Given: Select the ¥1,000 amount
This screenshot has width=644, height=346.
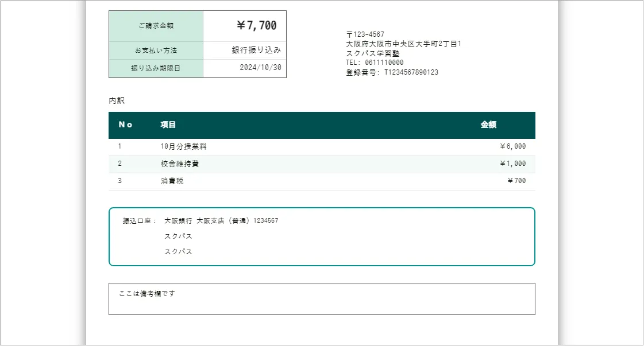Looking at the screenshot, I should pyautogui.click(x=512, y=164).
